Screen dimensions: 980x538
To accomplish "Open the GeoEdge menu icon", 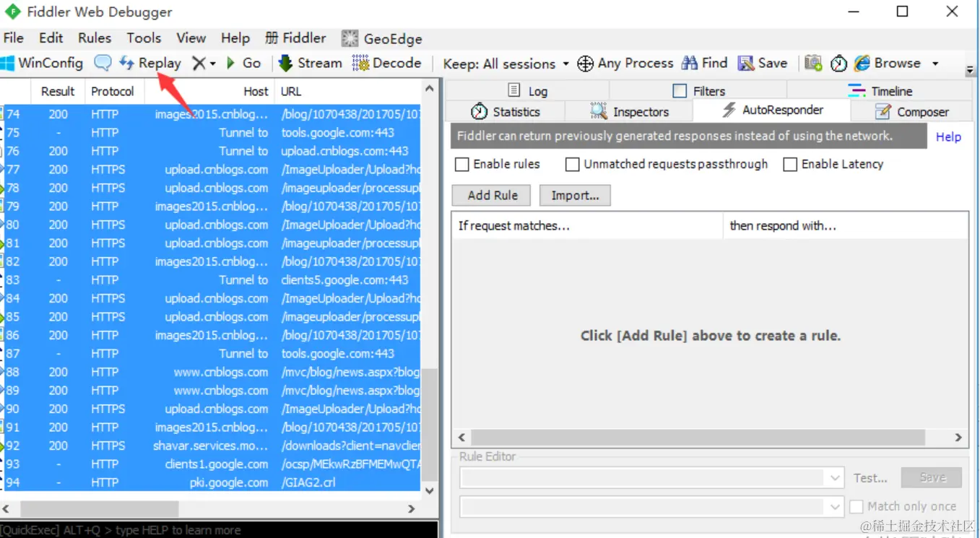I will pyautogui.click(x=350, y=38).
